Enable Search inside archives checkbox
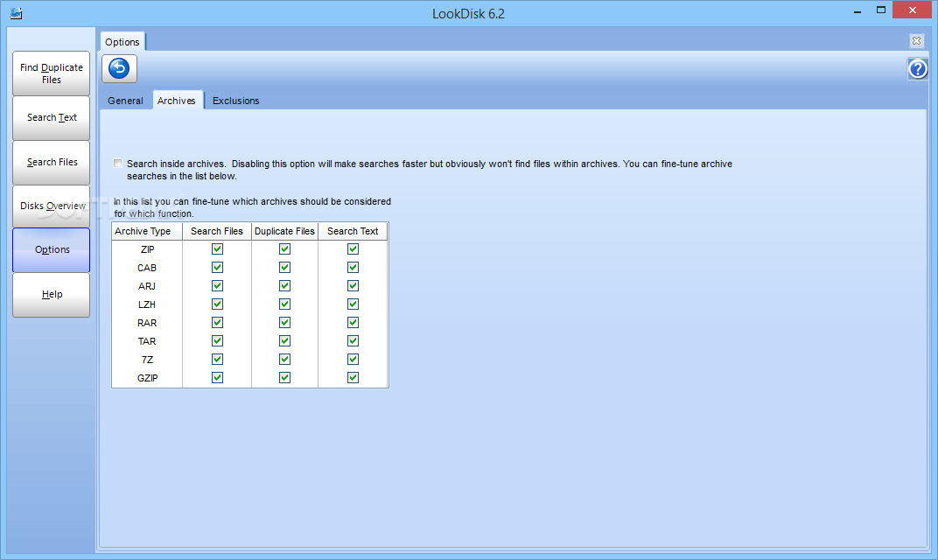938x560 pixels. [118, 164]
